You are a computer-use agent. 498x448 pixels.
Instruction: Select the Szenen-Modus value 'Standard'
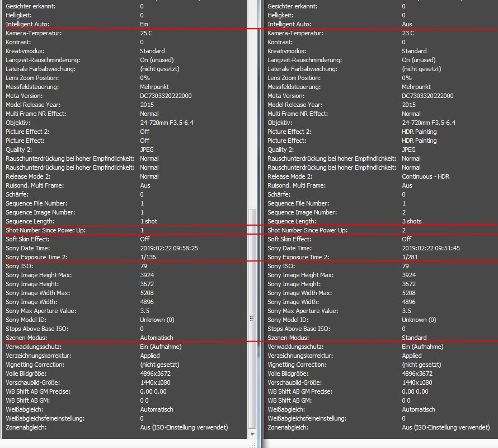[414, 338]
